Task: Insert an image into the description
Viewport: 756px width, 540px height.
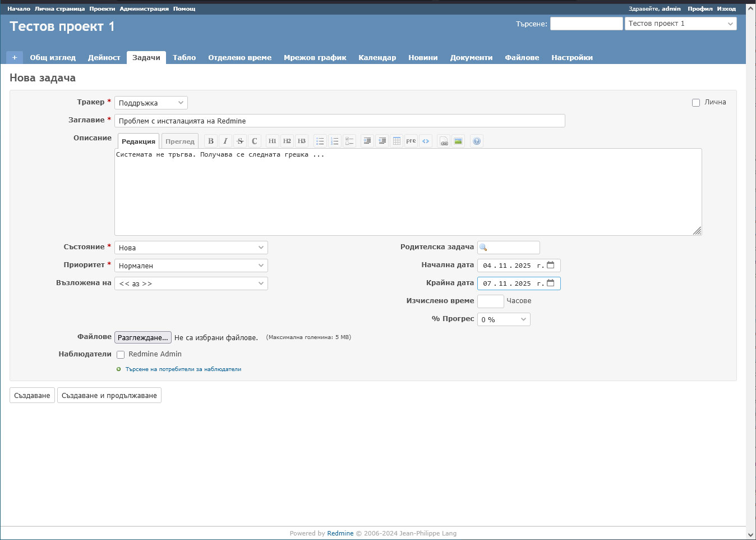Action: 458,141
